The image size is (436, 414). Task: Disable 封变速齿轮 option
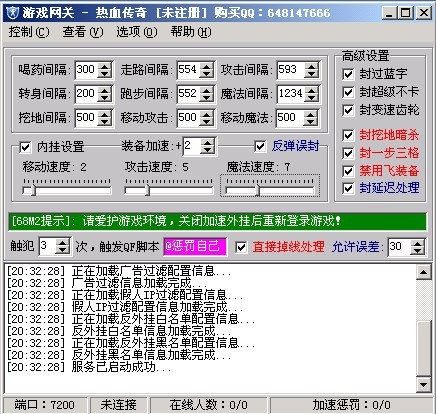(348, 110)
